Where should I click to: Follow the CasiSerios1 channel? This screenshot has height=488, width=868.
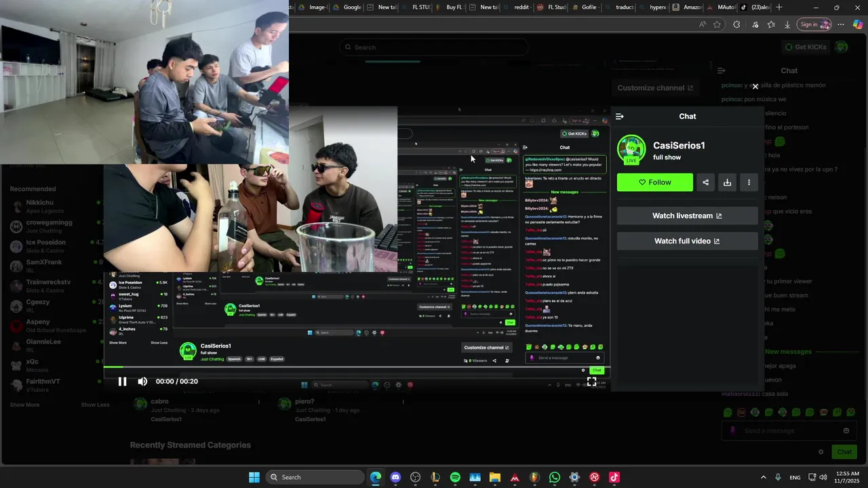[655, 182]
